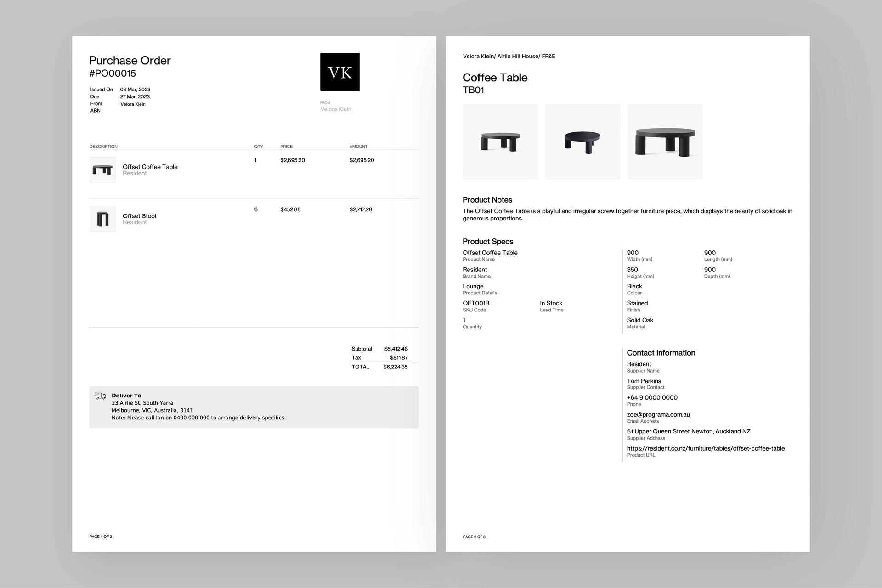Click the Coffee Table title heading

tap(495, 78)
